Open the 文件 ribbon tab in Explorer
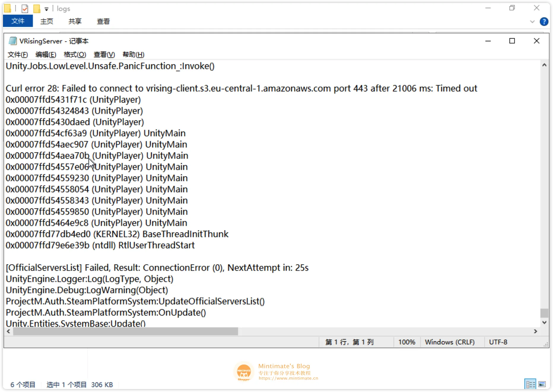This screenshot has height=392, width=553. pyautogui.click(x=18, y=21)
